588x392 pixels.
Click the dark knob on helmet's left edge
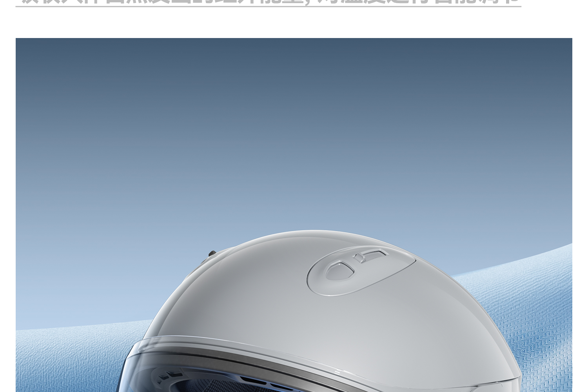[x=212, y=254]
